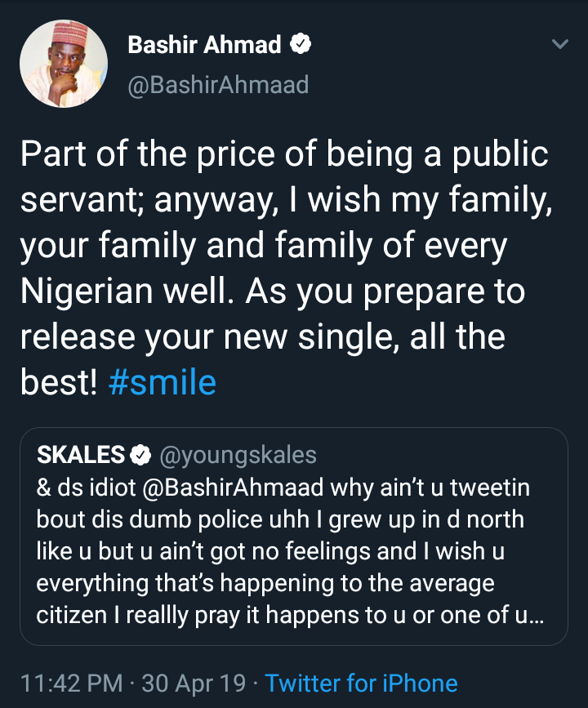The width and height of the screenshot is (588, 708).
Task: Open the @BashirAhmaad handle below the name
Action: click(x=218, y=84)
